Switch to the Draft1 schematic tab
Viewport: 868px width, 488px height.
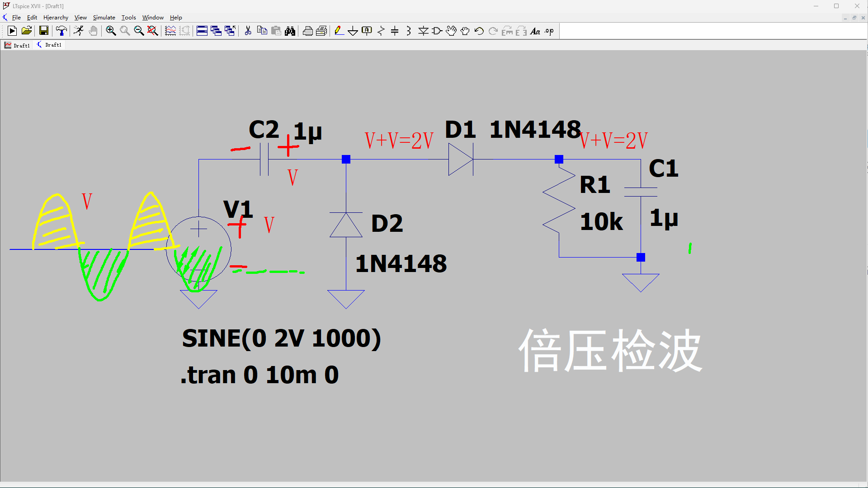pyautogui.click(x=49, y=45)
